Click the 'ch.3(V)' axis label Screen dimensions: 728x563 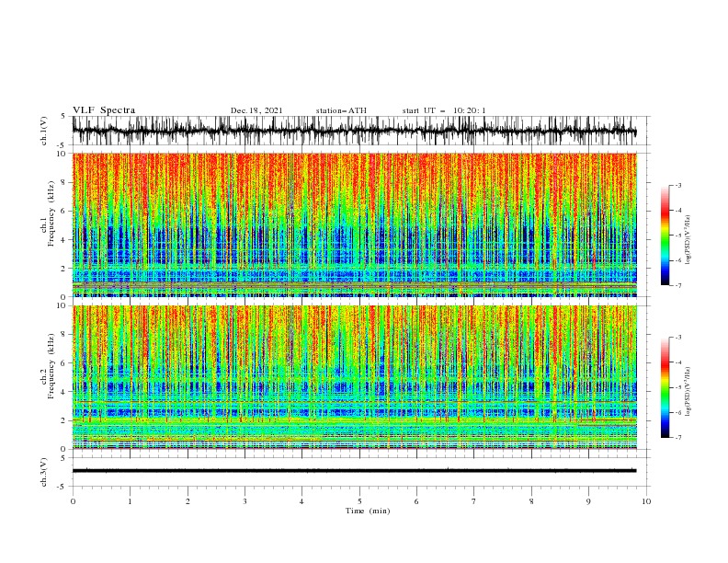44,472
